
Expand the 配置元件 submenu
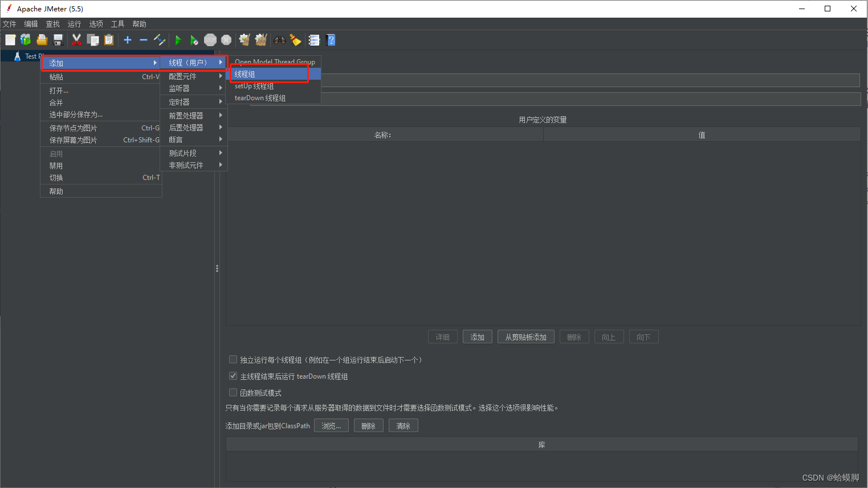coord(194,76)
